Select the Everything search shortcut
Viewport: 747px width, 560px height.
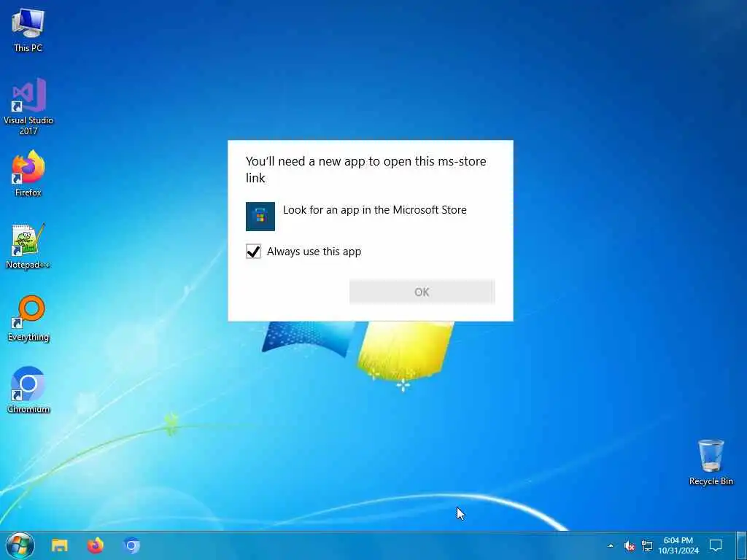tap(28, 318)
